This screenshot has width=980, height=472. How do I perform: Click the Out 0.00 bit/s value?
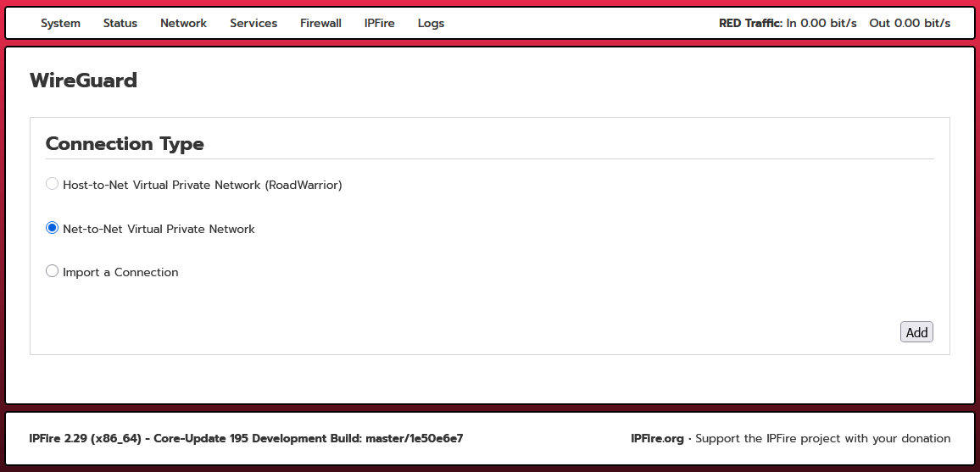910,23
